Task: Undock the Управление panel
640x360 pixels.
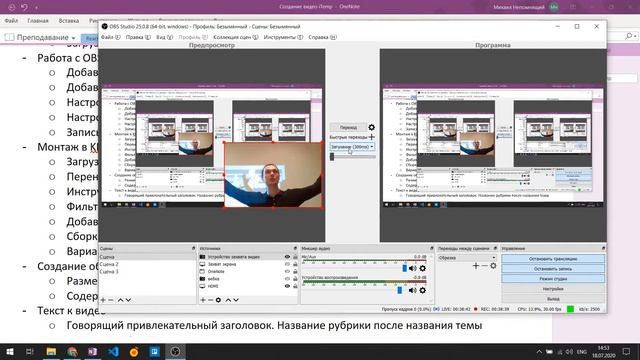Action: click(x=603, y=248)
